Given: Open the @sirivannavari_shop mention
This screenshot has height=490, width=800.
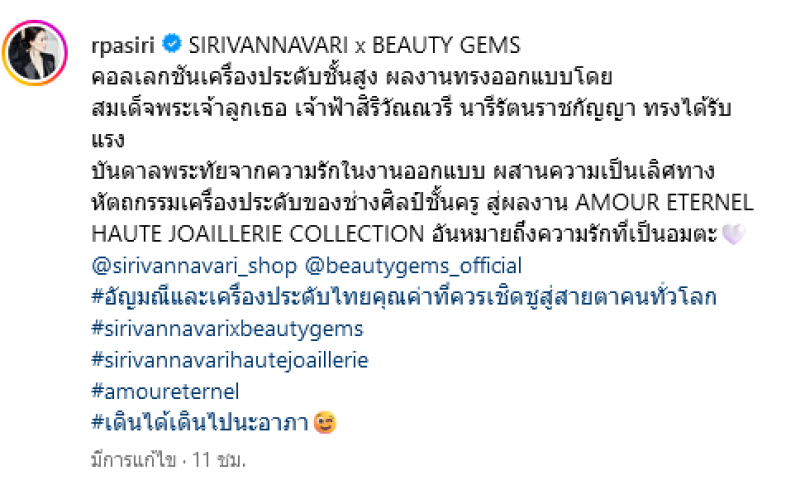Looking at the screenshot, I should coord(194,266).
